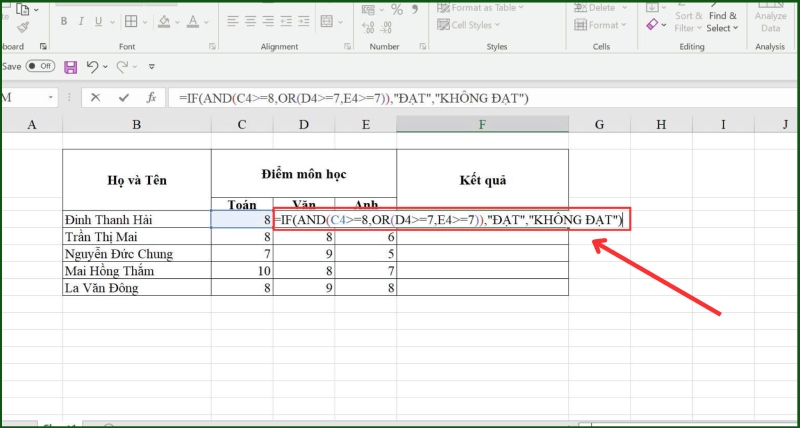Open Merge & Center dropdown arrow
This screenshot has width=800, height=428.
coord(340,22)
